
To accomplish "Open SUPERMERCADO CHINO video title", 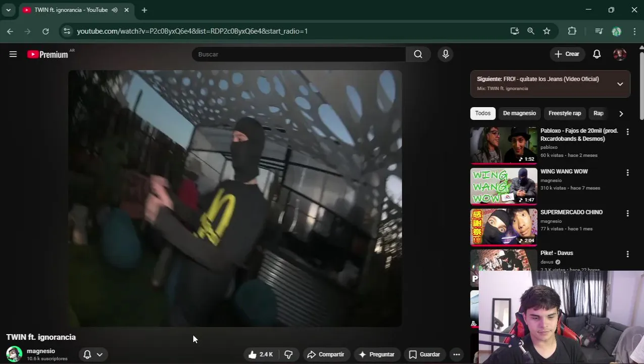I will (x=571, y=212).
